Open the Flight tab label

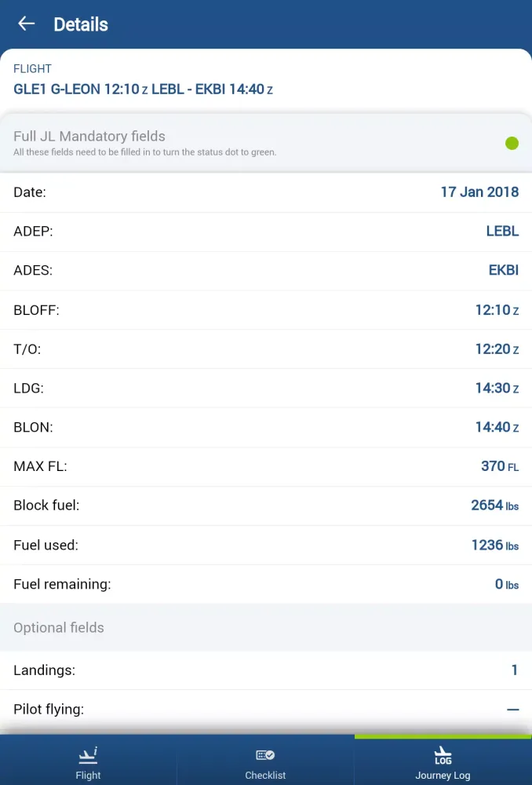pyautogui.click(x=88, y=775)
